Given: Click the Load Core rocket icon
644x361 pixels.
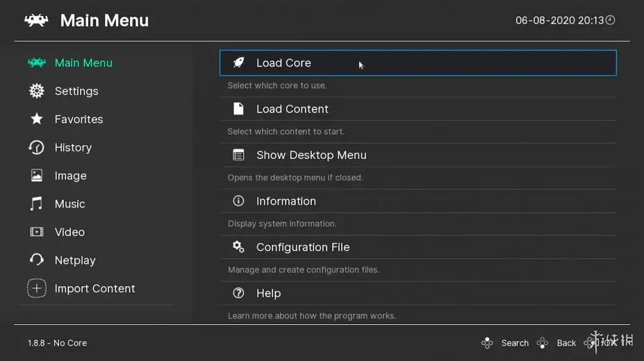Looking at the screenshot, I should click(x=238, y=62).
